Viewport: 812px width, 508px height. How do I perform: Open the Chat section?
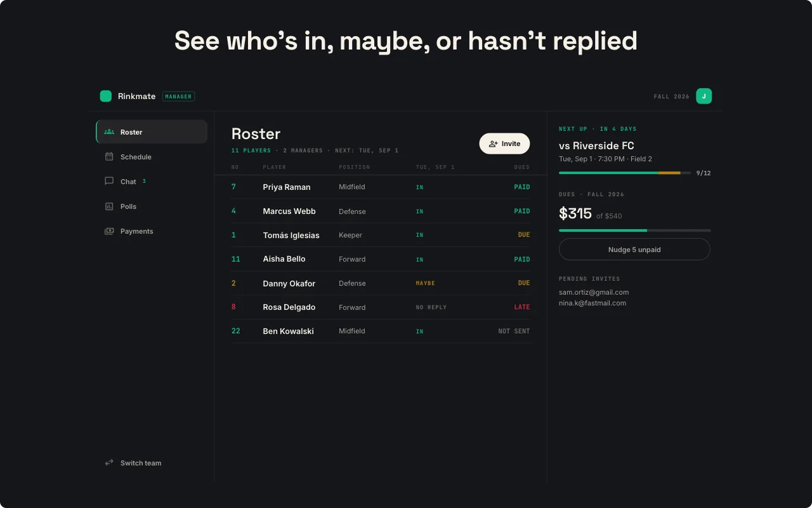(152, 182)
